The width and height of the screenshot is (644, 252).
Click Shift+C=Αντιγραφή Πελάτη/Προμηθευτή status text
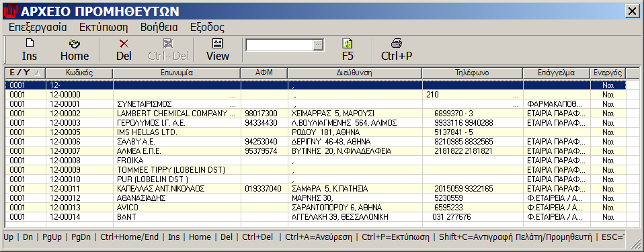tap(515, 237)
